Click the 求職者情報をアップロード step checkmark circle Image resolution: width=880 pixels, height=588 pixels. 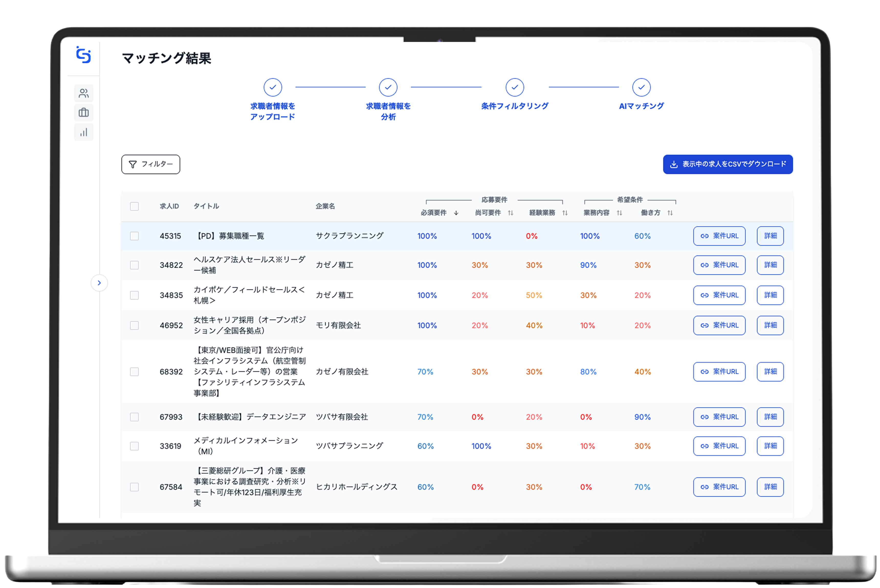(x=272, y=87)
